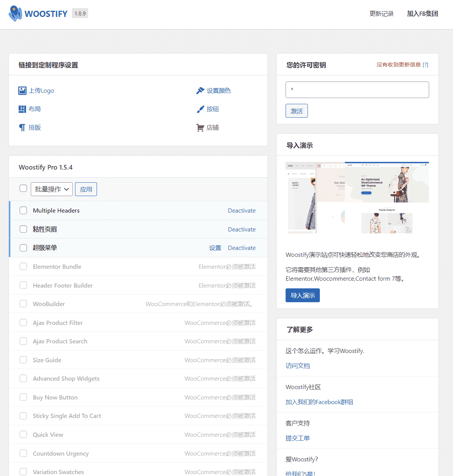453x476 pixels.
Task: Check the 超级菜单 checkbox
Action: (23, 248)
